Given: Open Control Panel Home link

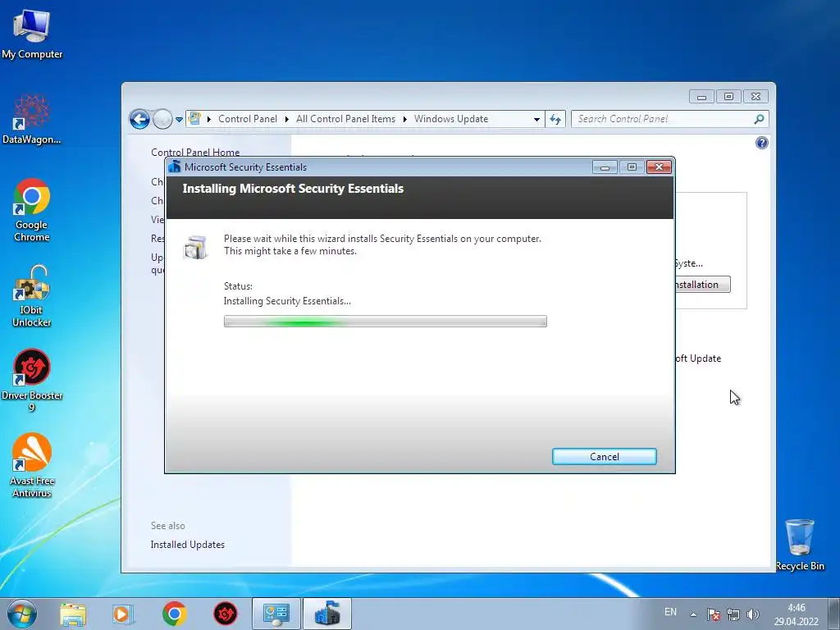Looking at the screenshot, I should [195, 152].
